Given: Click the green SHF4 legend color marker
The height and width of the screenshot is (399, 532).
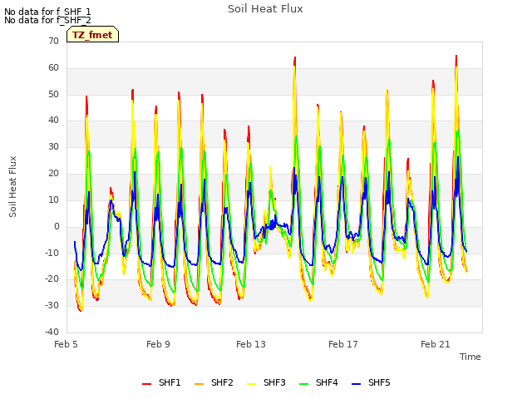Looking at the screenshot, I should (303, 384).
